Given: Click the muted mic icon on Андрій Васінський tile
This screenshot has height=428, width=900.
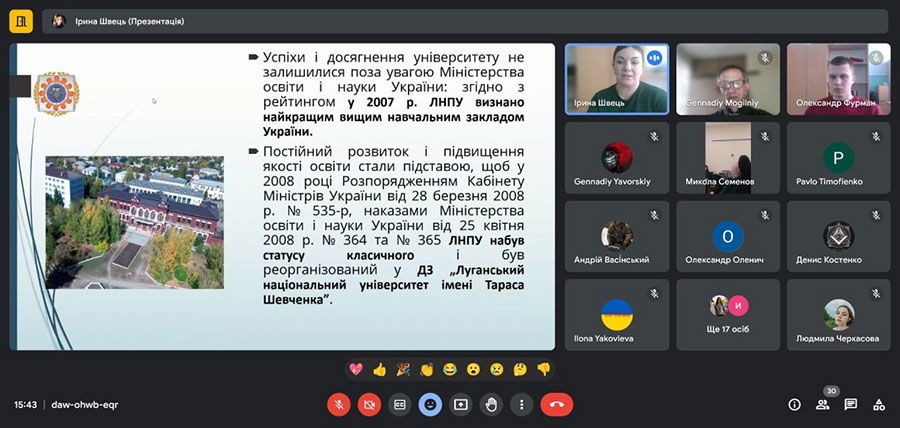Looking at the screenshot, I should [x=654, y=215].
